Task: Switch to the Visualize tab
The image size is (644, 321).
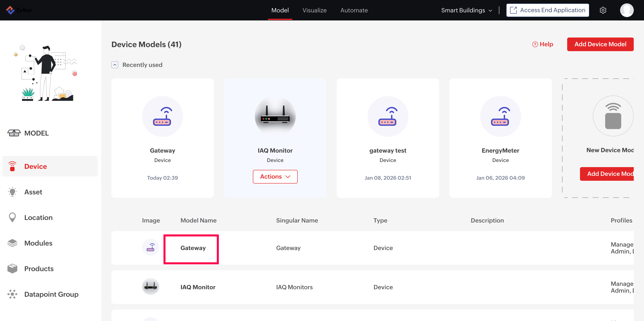Action: (314, 10)
